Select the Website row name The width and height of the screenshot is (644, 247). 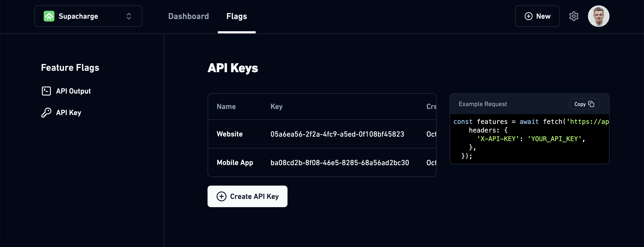click(229, 134)
